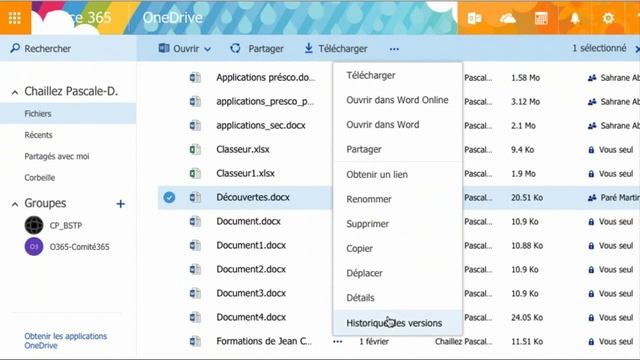Click Paré Martin sharing on Découvertes row
Viewport: 640px width, 360px height.
coord(620,198)
